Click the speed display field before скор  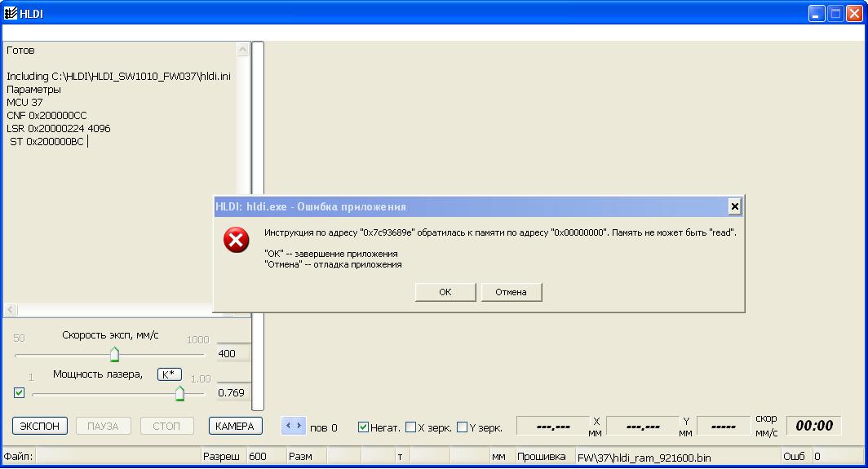point(723,427)
